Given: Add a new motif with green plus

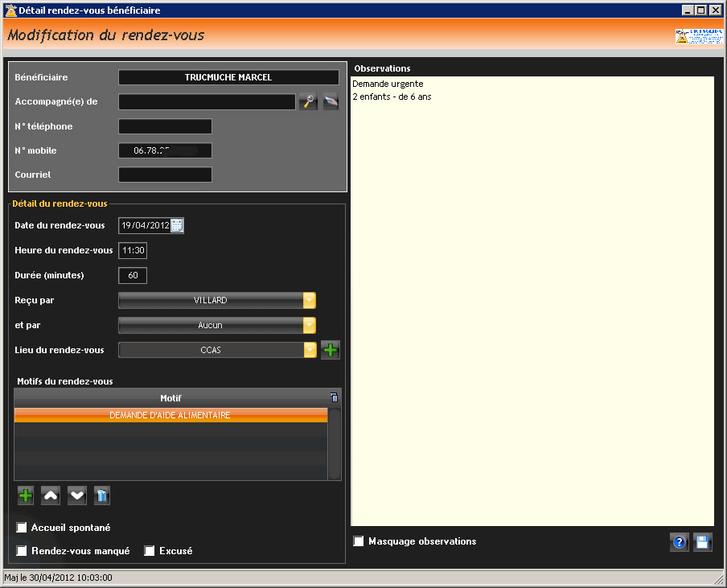Looking at the screenshot, I should click(x=26, y=495).
